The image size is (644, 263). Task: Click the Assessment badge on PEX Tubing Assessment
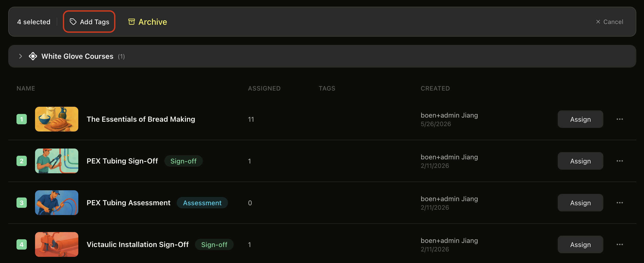pos(202,203)
